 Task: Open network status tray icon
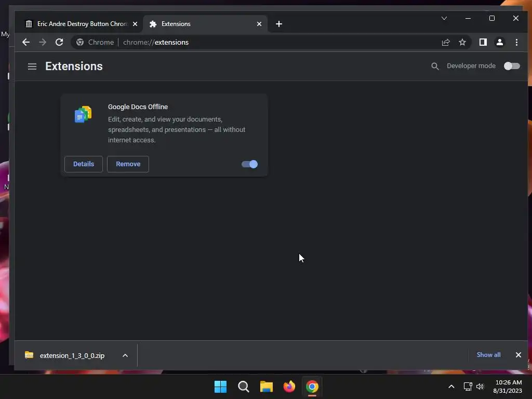point(468,387)
